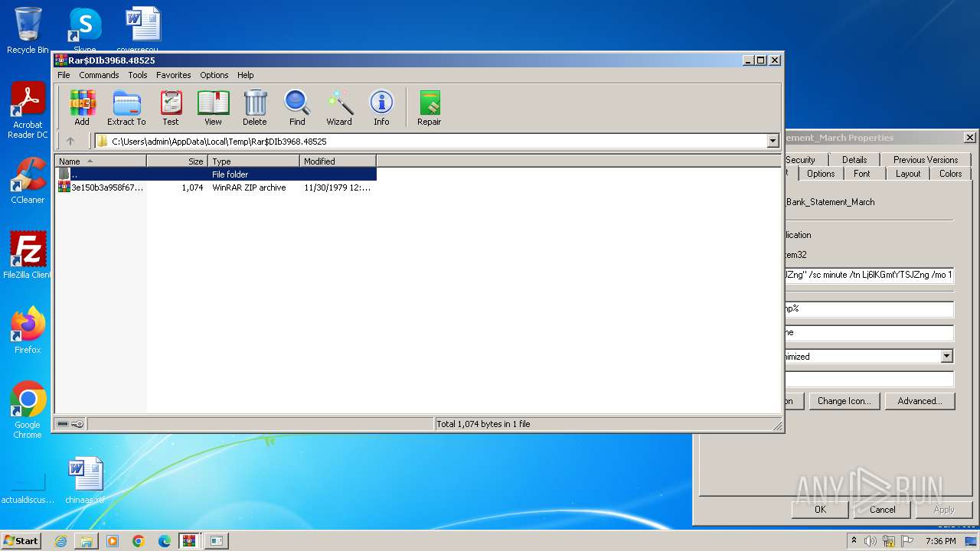This screenshot has width=980, height=551.
Task: Show hidden tray icons arrow
Action: (x=854, y=541)
